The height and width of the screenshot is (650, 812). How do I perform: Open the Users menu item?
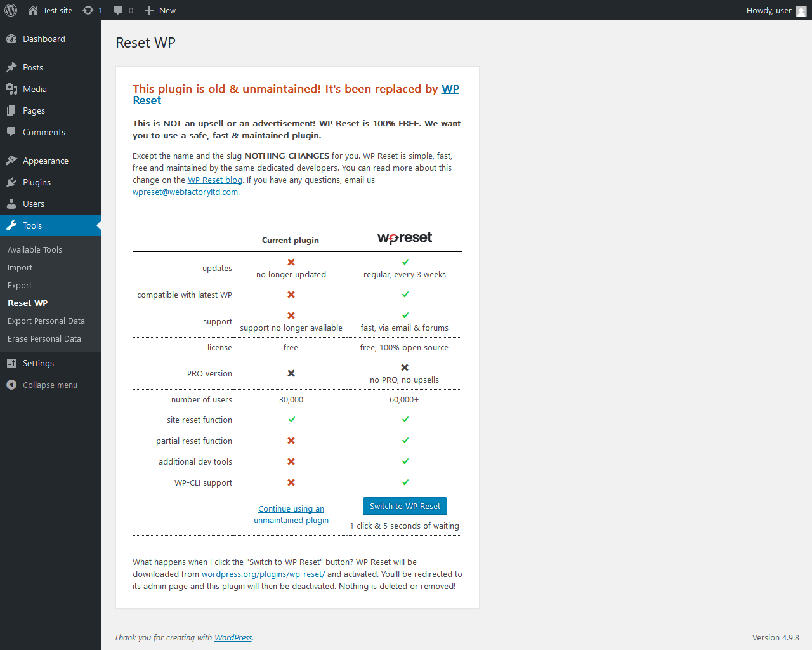pos(51,204)
